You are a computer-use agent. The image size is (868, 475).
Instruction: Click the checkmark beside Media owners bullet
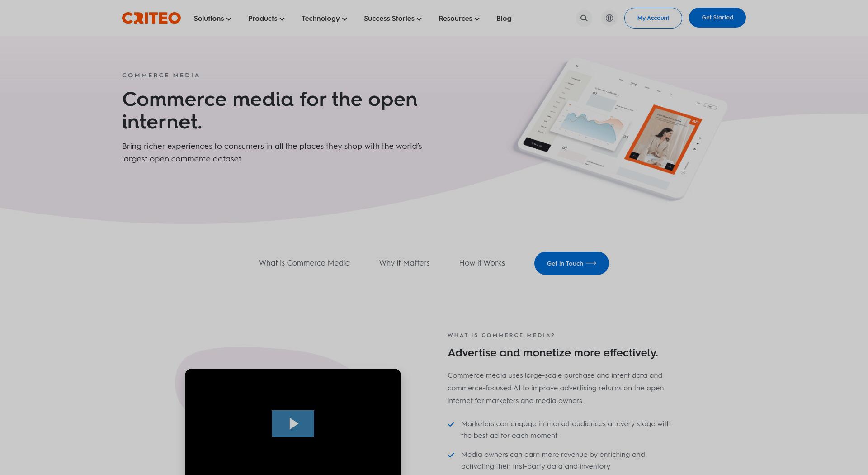coord(451,455)
